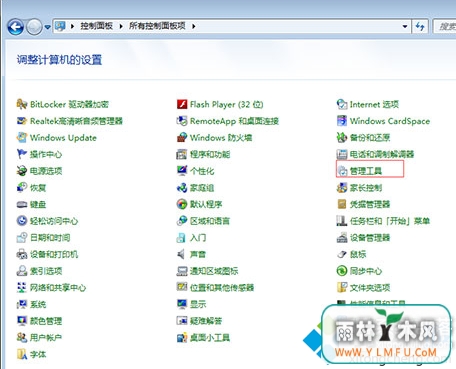Open the 家长控制 link
Image resolution: width=456 pixels, height=369 pixels.
coord(366,188)
